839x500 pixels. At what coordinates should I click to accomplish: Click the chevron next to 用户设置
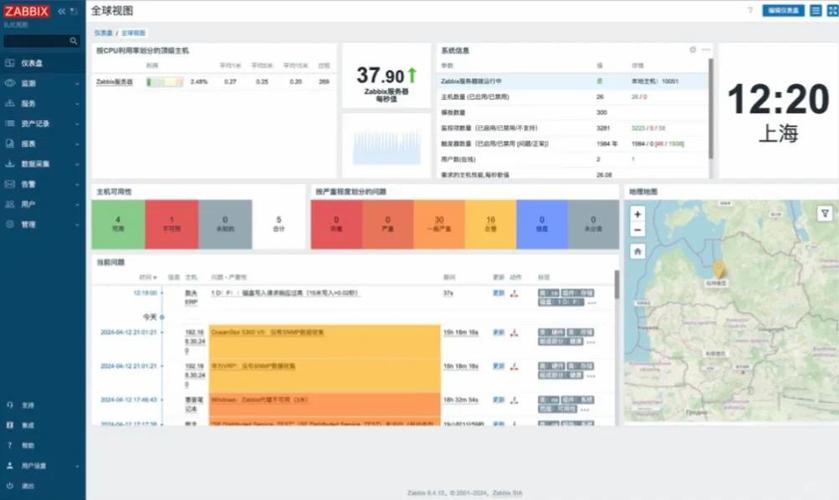[x=78, y=466]
